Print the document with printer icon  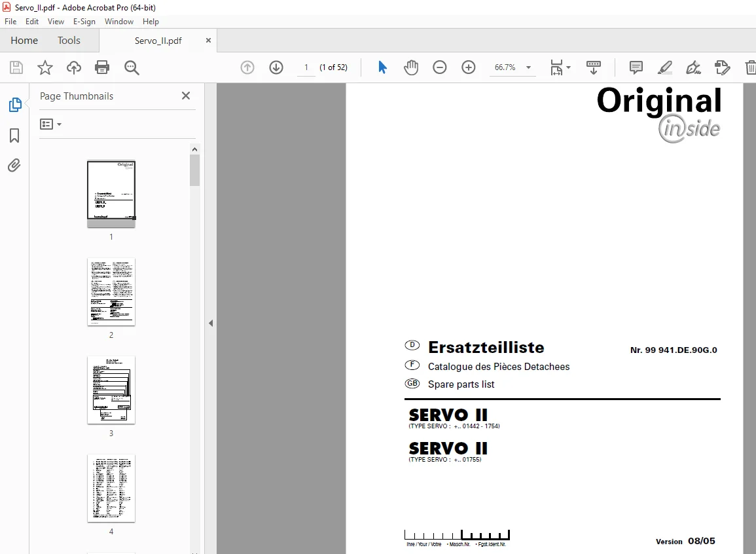[x=102, y=67]
